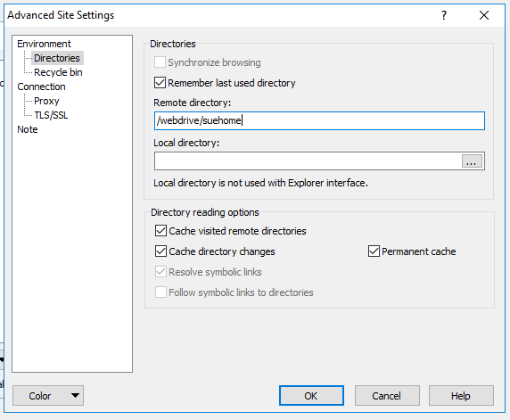Toggle Remember last used directory checkbox

[x=160, y=83]
